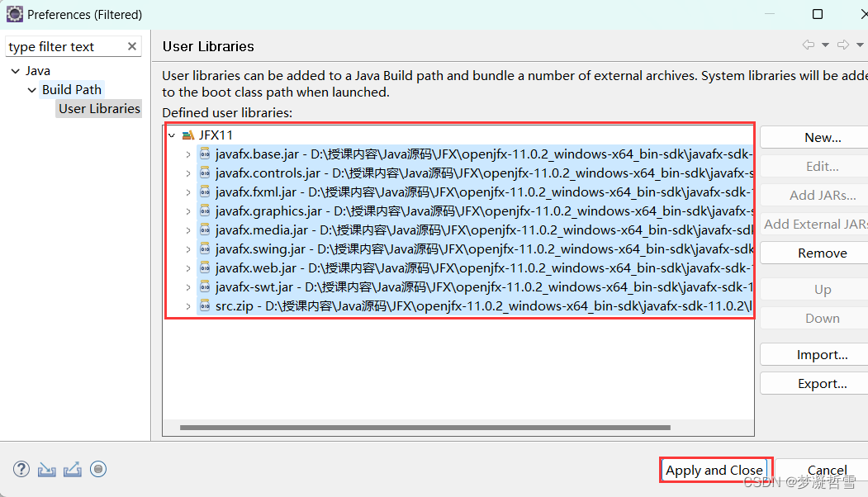Expand the javafx.swing.jar entry
The image size is (868, 497).
click(x=188, y=249)
